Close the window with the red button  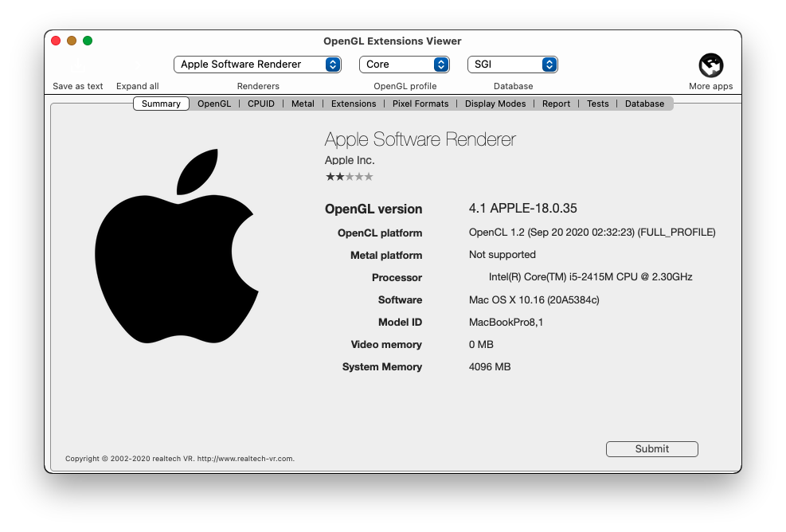click(x=56, y=41)
